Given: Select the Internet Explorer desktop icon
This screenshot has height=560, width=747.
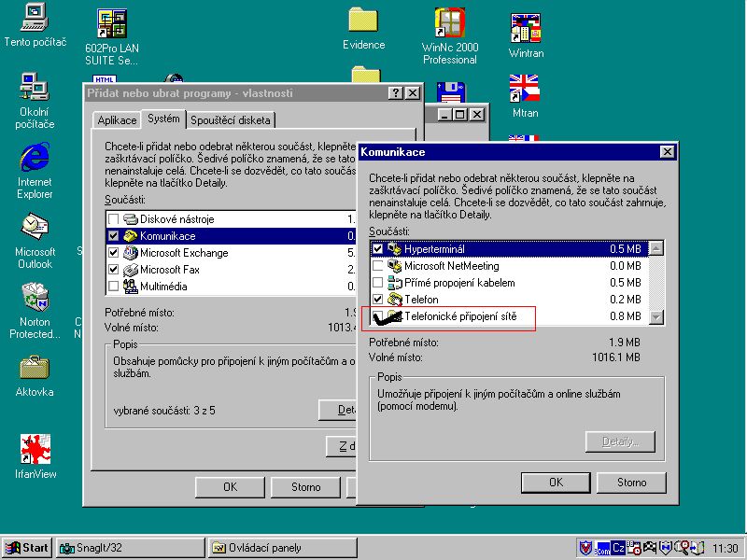Looking at the screenshot, I should tap(35, 157).
